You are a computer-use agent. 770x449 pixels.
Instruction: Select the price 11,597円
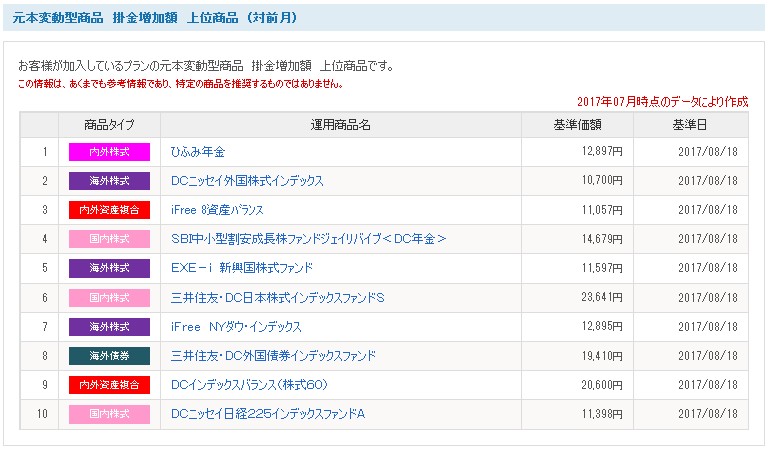(602, 268)
